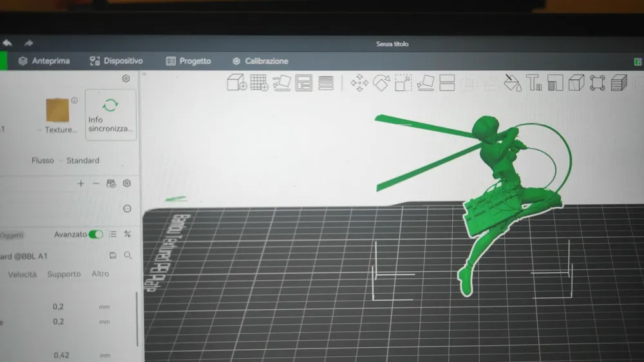Screen dimensions: 644x362
Task: Click the green icon at top-right edge
Action: tap(638, 62)
